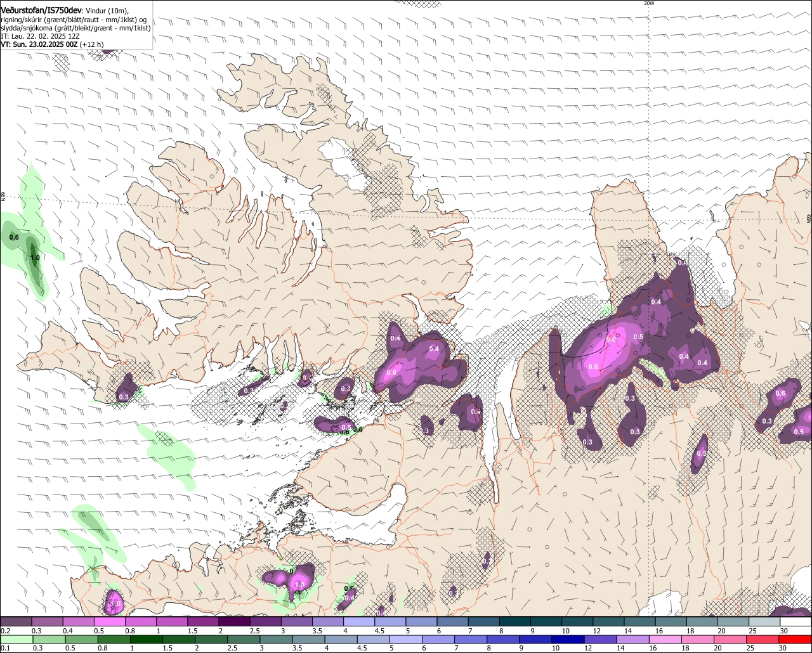Viewport: 812px width, 653px height.
Task: Click the '25' label in the upper legend row
Action: click(x=753, y=631)
